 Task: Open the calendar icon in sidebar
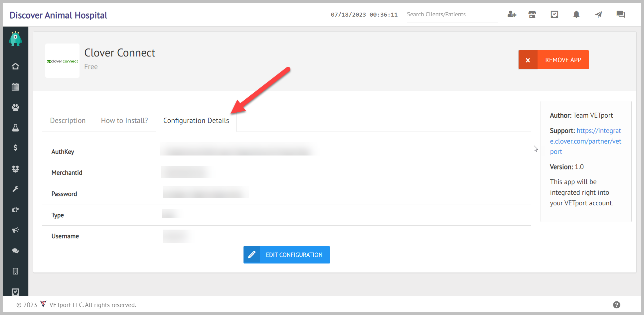(15, 87)
